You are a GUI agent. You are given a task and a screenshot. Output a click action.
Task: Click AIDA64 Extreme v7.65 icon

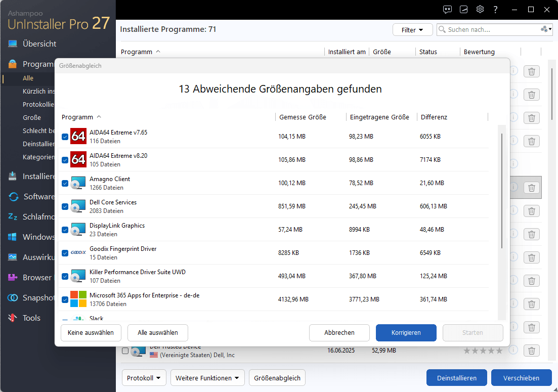click(78, 136)
